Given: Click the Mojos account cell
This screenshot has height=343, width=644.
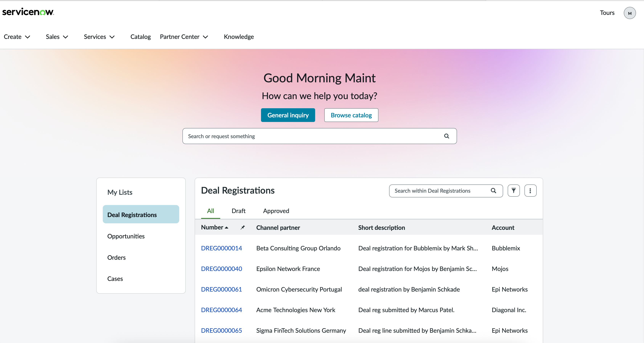Looking at the screenshot, I should coord(500,269).
